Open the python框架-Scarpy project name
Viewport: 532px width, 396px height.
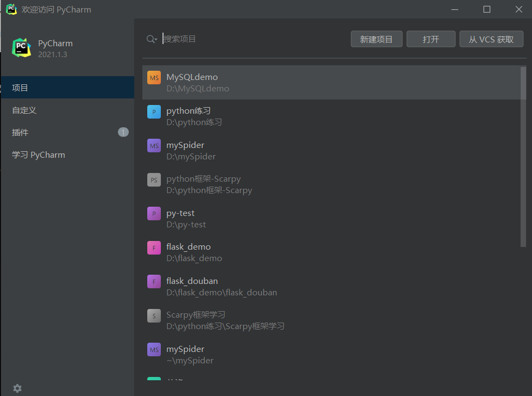(204, 179)
